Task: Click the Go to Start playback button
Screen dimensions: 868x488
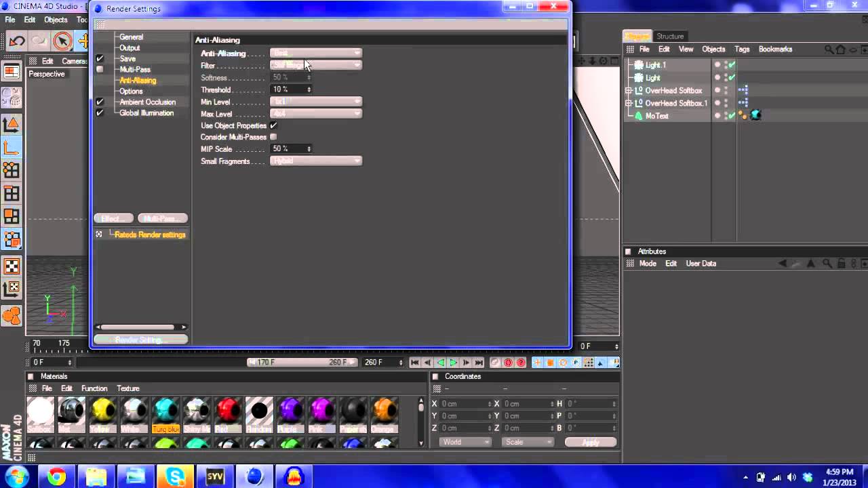Action: (414, 363)
